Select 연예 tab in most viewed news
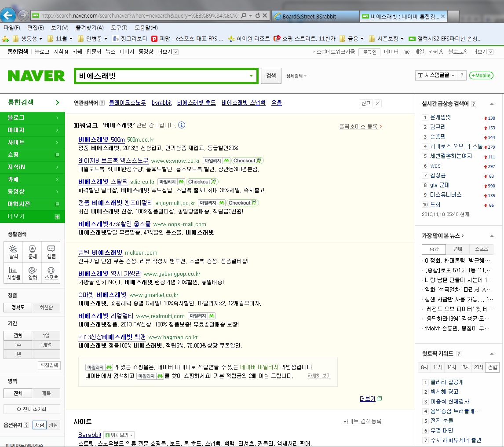Image resolution: width=504 pixels, height=447 pixels. click(x=458, y=249)
